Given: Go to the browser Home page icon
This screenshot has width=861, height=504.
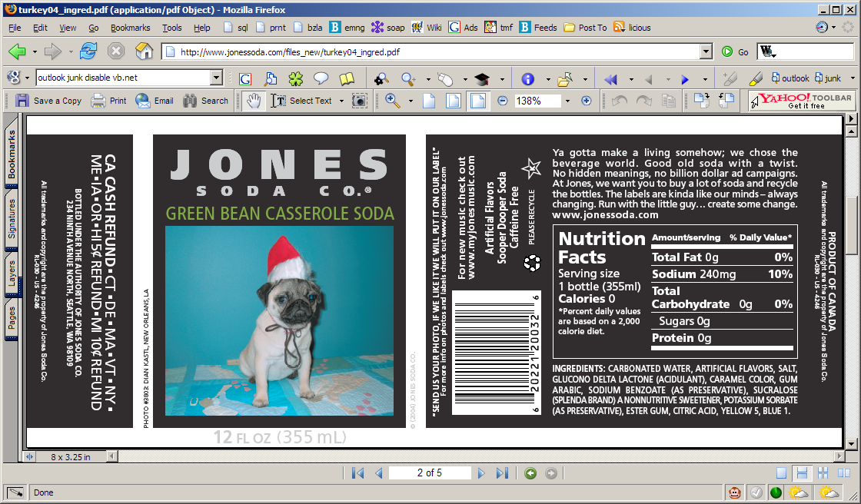Looking at the screenshot, I should point(144,51).
